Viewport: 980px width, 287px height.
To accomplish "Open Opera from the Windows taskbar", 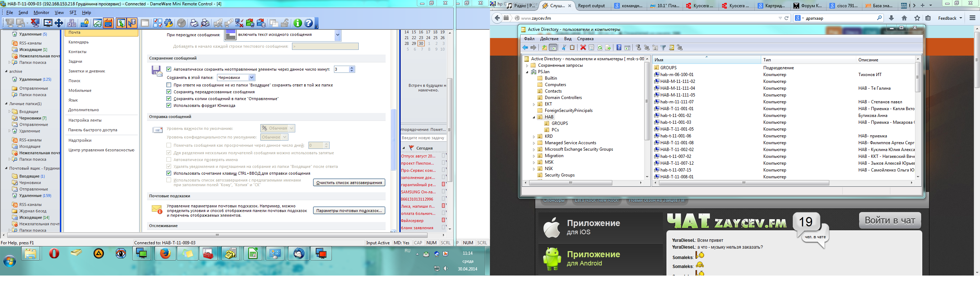I will [55, 254].
